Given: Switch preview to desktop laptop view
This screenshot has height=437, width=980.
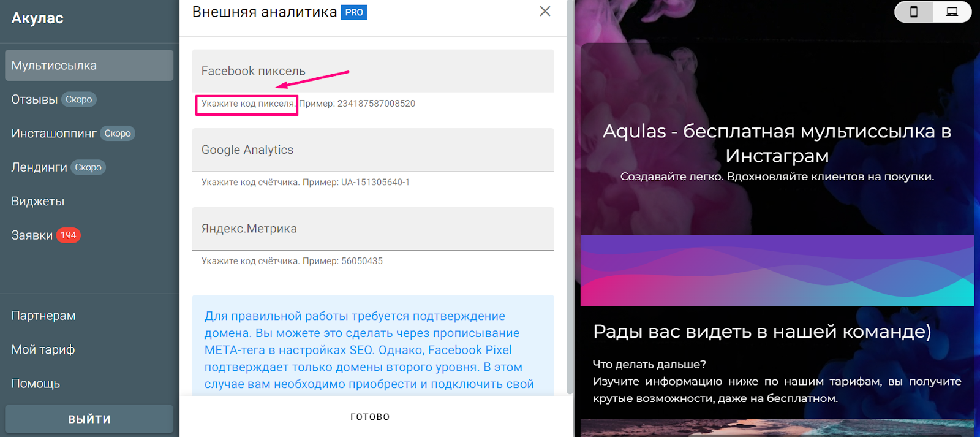Looking at the screenshot, I should pyautogui.click(x=952, y=12).
